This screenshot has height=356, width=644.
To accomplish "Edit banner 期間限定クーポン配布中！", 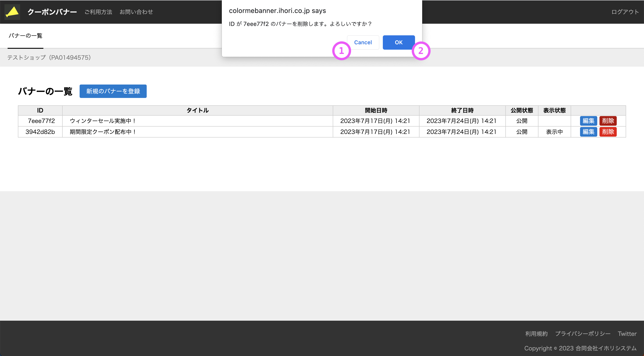I will [x=588, y=132].
